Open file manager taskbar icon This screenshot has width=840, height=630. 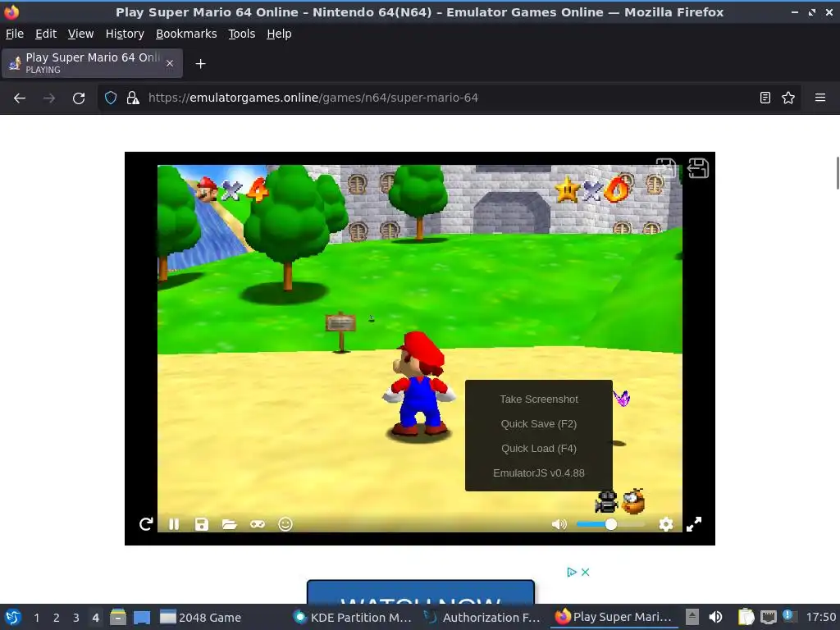click(x=118, y=617)
